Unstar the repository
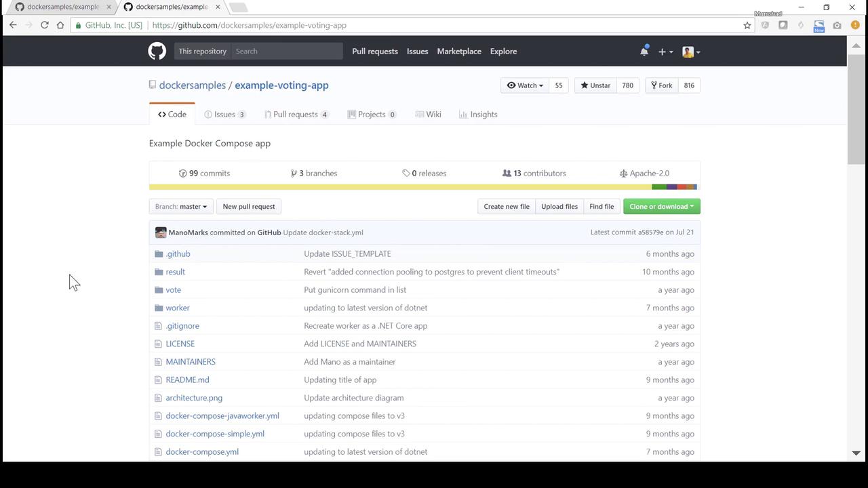The image size is (868, 488). [596, 85]
